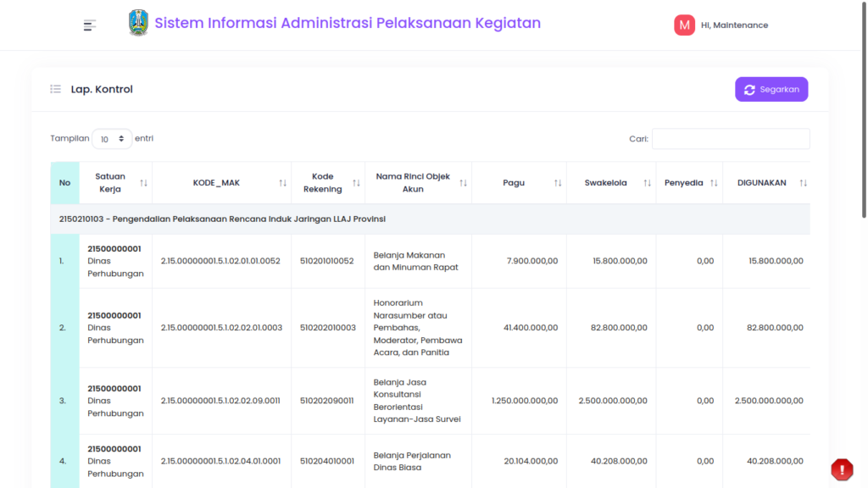Click the Segarkan refresh button

tap(771, 89)
